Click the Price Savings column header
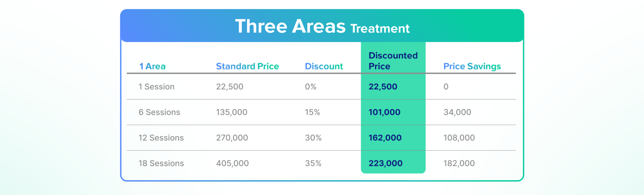 coord(472,66)
